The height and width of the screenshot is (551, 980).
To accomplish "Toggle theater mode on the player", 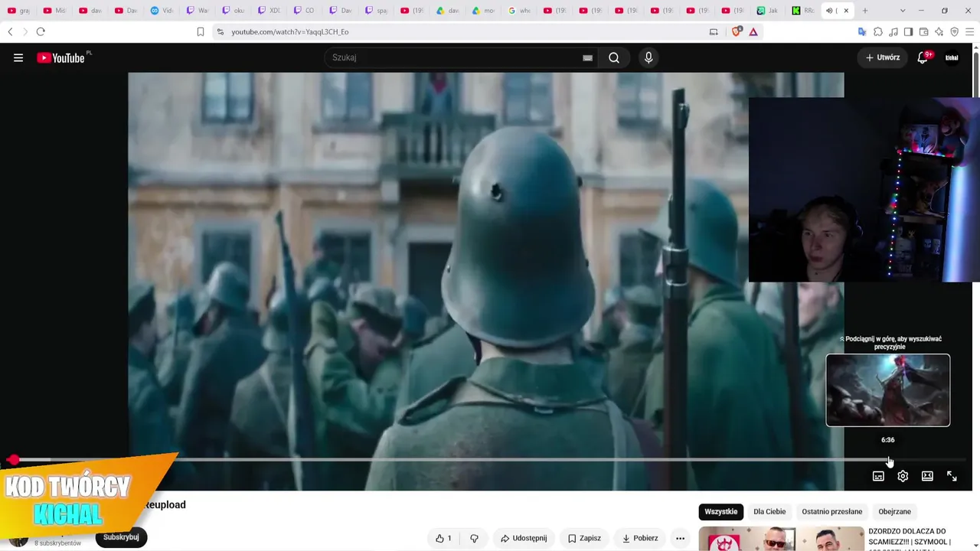I will (927, 476).
